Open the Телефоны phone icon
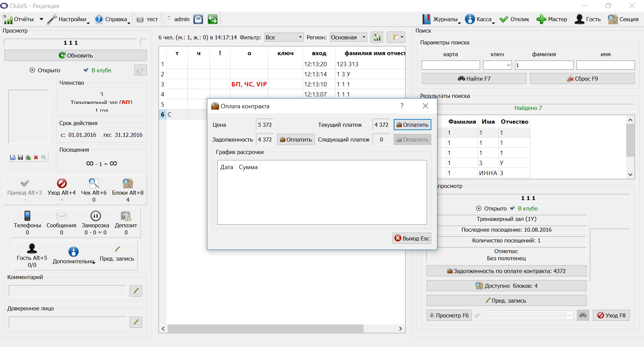Screen dimensions: 644x347 [28, 216]
